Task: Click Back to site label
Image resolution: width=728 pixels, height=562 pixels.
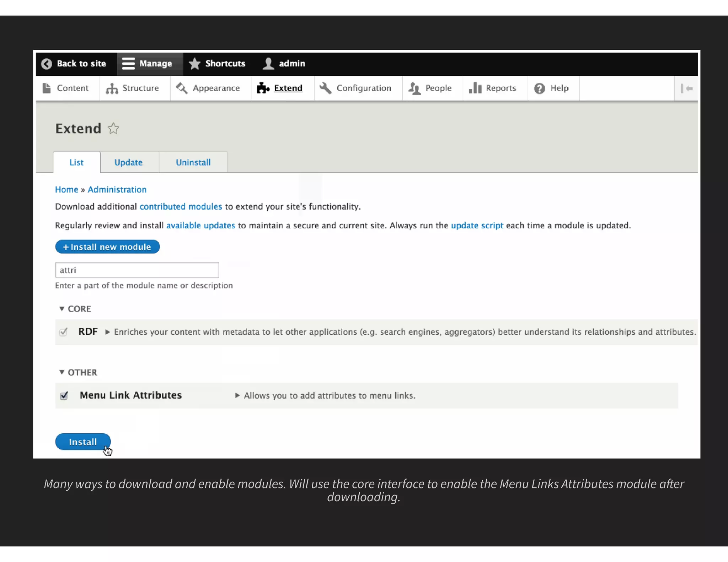Action: (81, 64)
